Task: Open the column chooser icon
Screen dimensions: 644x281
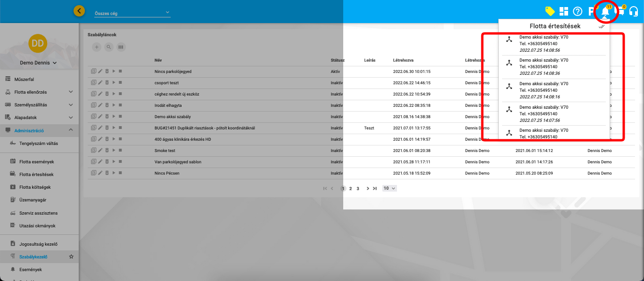Action: pyautogui.click(x=121, y=47)
